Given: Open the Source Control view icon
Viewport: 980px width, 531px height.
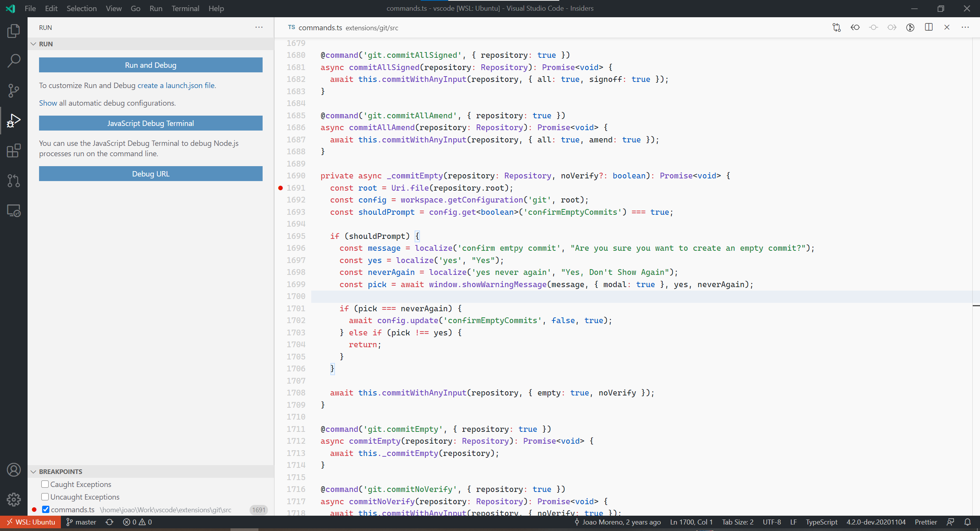Looking at the screenshot, I should point(14,91).
